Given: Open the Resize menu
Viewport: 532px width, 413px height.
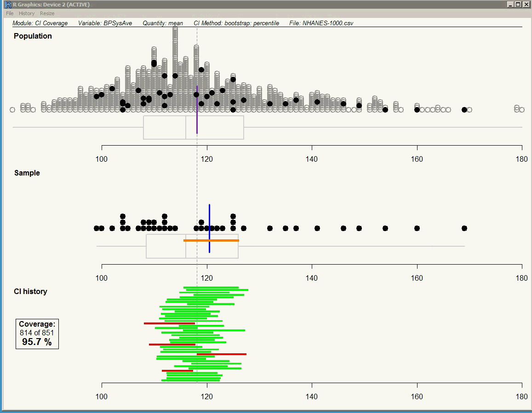Looking at the screenshot, I should tap(47, 13).
